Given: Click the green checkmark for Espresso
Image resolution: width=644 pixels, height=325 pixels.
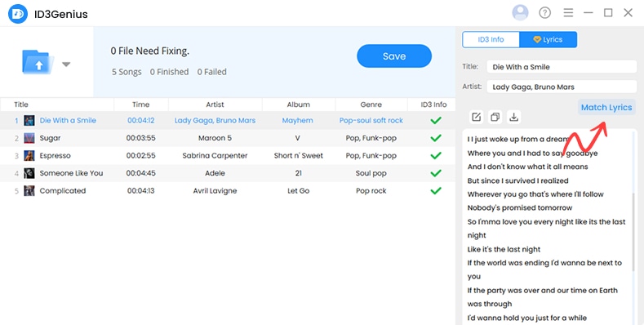Looking at the screenshot, I should (436, 156).
